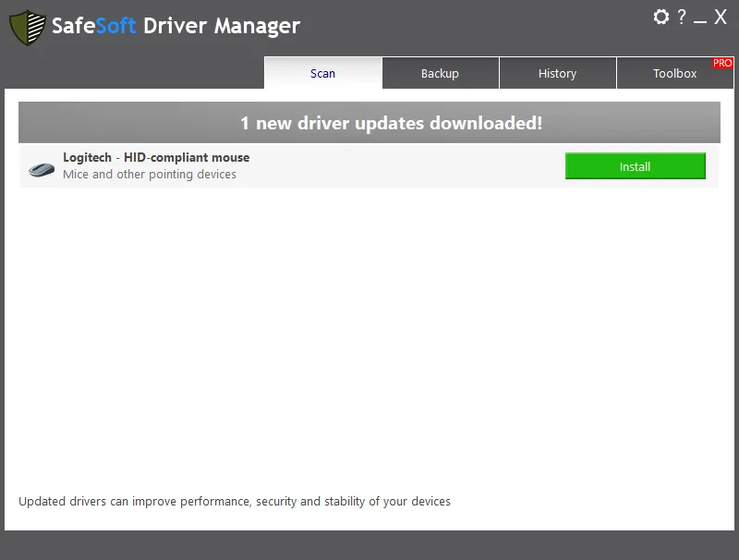Switch to the Backup tab
The image size is (739, 560).
(440, 73)
